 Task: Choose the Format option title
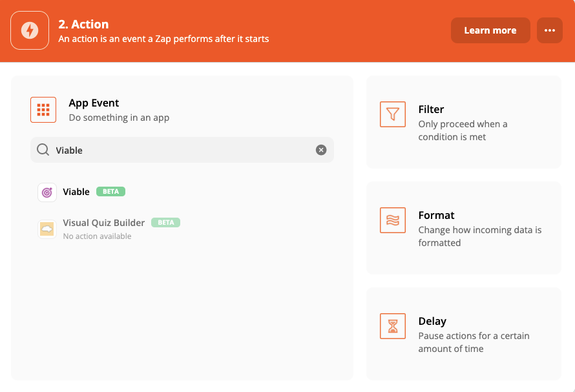[436, 215]
